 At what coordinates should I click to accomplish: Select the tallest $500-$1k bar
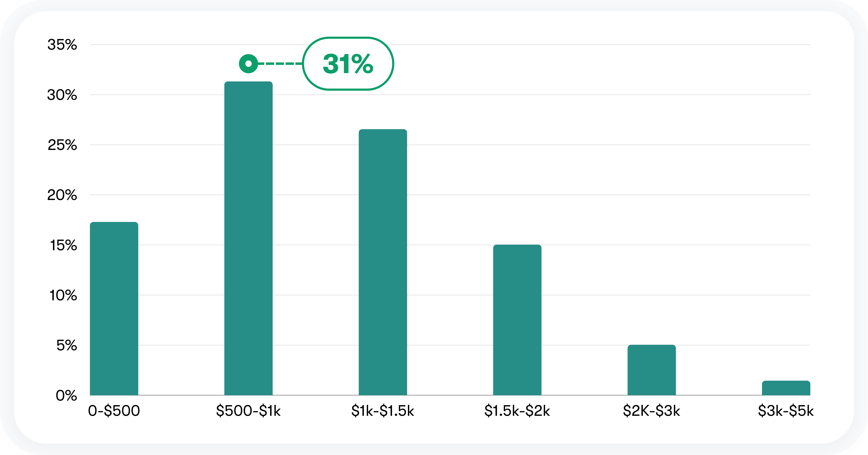(x=248, y=238)
